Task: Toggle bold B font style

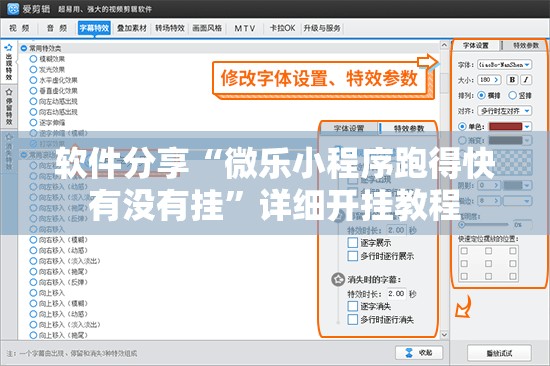Action: [x=512, y=80]
